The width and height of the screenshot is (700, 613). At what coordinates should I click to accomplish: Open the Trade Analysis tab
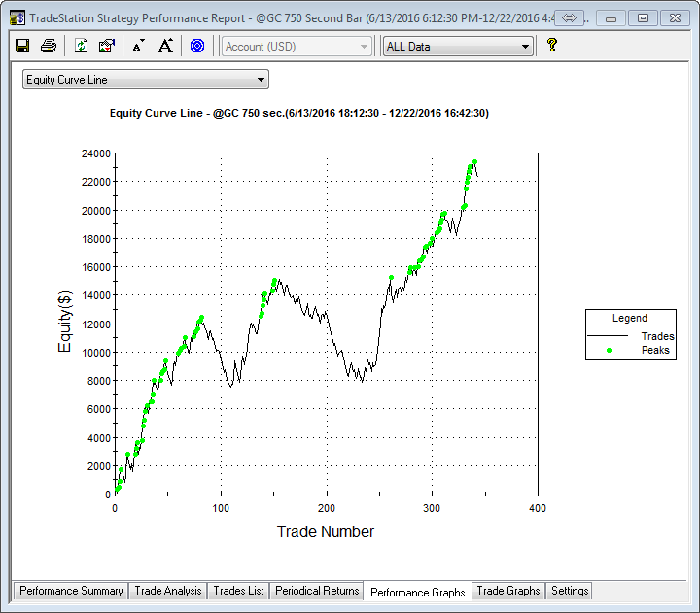pos(167,591)
